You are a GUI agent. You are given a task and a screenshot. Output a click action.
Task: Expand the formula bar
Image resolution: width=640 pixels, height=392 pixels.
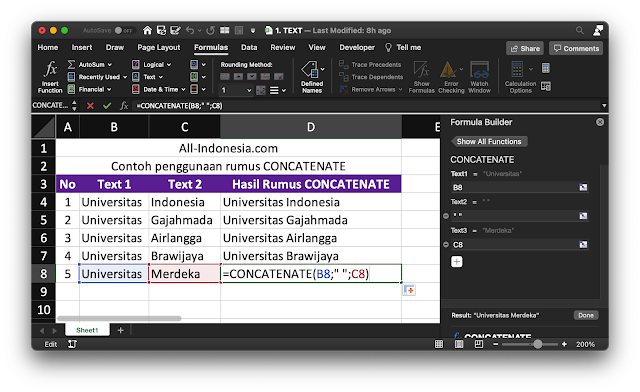[x=604, y=106]
